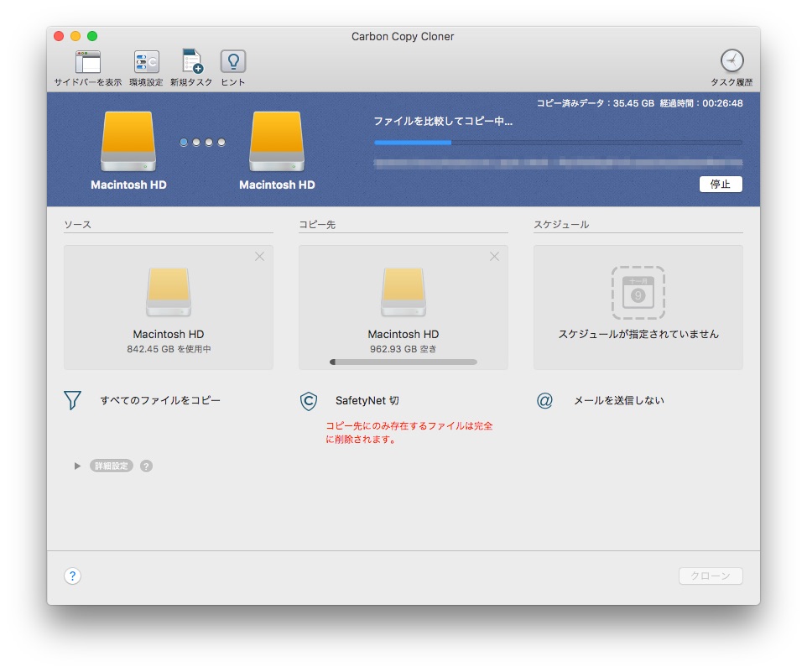Image resolution: width=807 pixels, height=672 pixels.
Task: Show the sidebar via toolbar icon
Action: [x=88, y=62]
